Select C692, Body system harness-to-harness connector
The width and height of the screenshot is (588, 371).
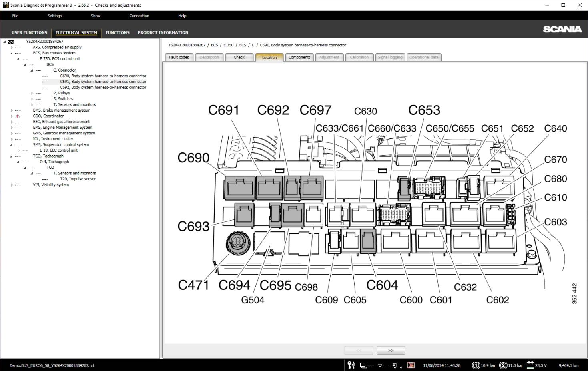103,88
